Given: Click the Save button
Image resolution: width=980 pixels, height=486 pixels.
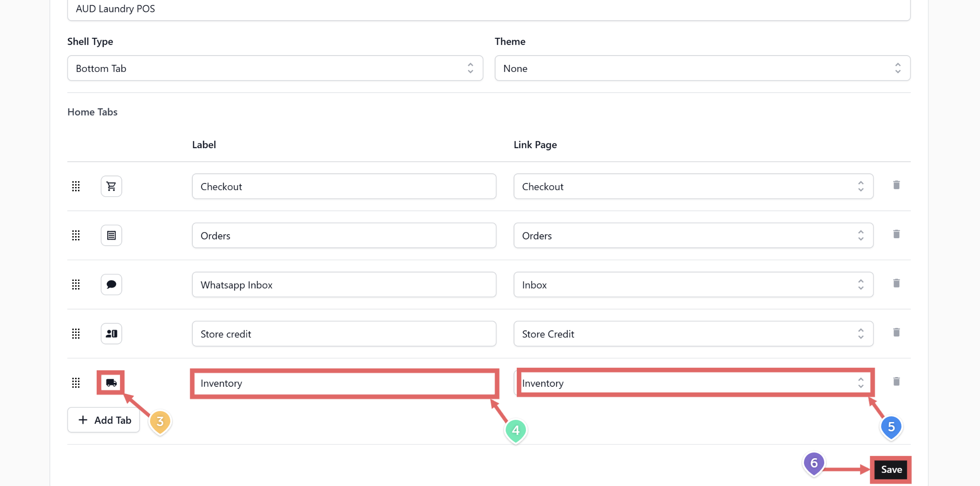Looking at the screenshot, I should tap(891, 469).
